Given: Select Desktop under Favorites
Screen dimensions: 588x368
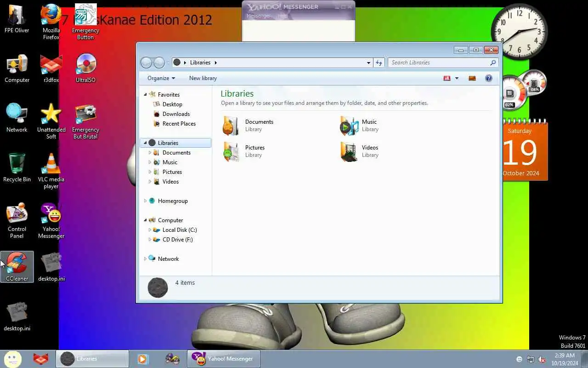Looking at the screenshot, I should pos(172,104).
